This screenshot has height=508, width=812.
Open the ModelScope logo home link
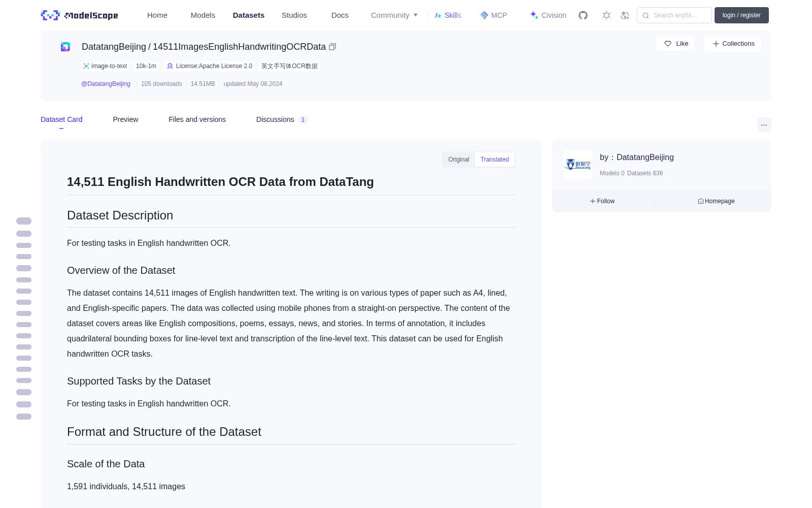[79, 15]
